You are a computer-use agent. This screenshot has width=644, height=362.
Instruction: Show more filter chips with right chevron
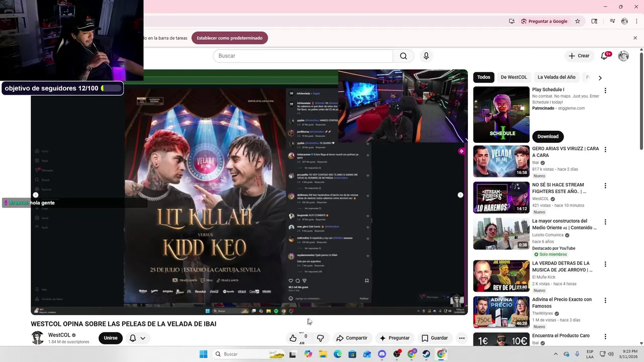coord(600,77)
